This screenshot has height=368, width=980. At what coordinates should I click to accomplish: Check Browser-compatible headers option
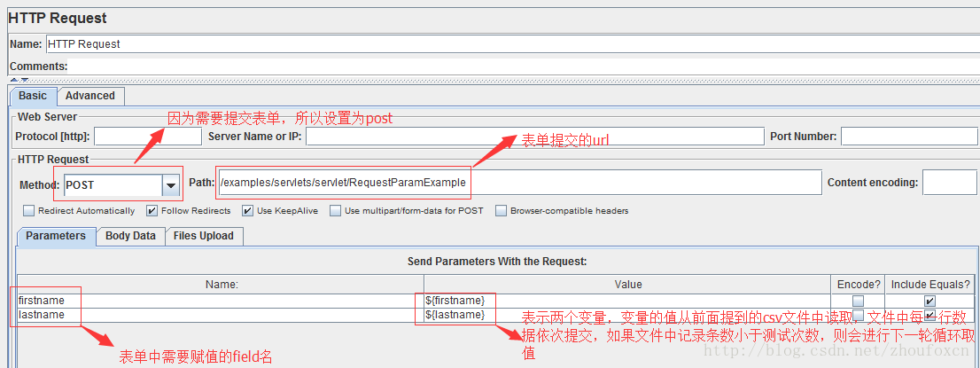[502, 211]
